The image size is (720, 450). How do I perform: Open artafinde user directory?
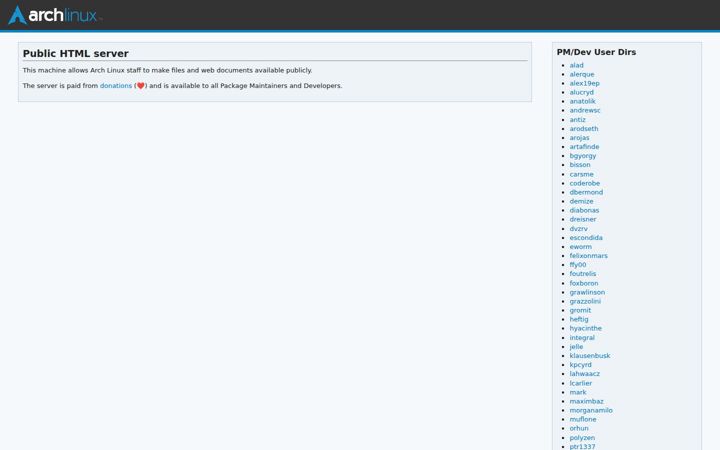584,147
